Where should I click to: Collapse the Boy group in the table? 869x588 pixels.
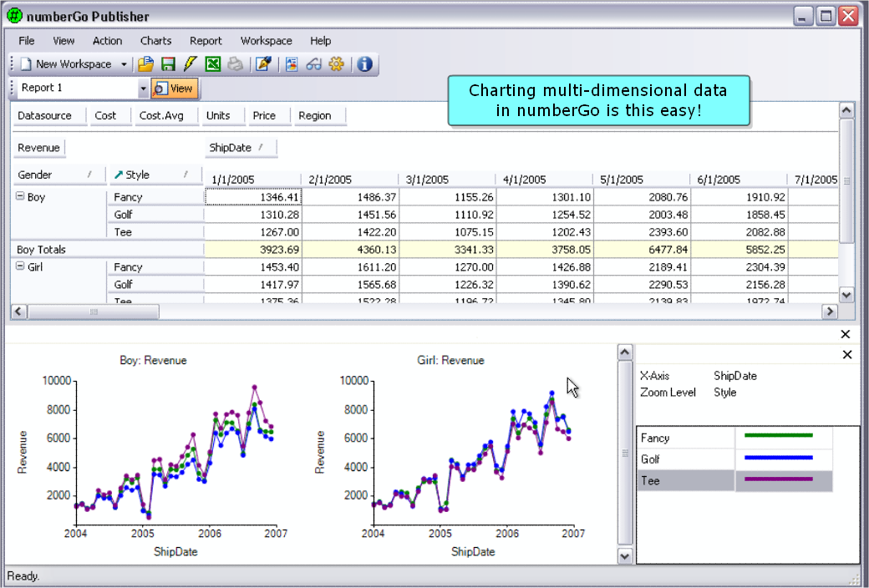20,196
